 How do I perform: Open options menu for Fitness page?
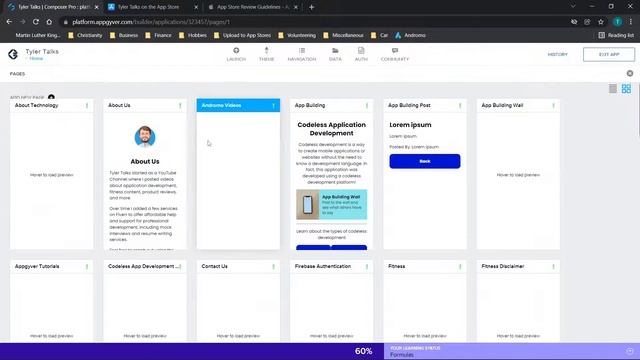coord(460,267)
